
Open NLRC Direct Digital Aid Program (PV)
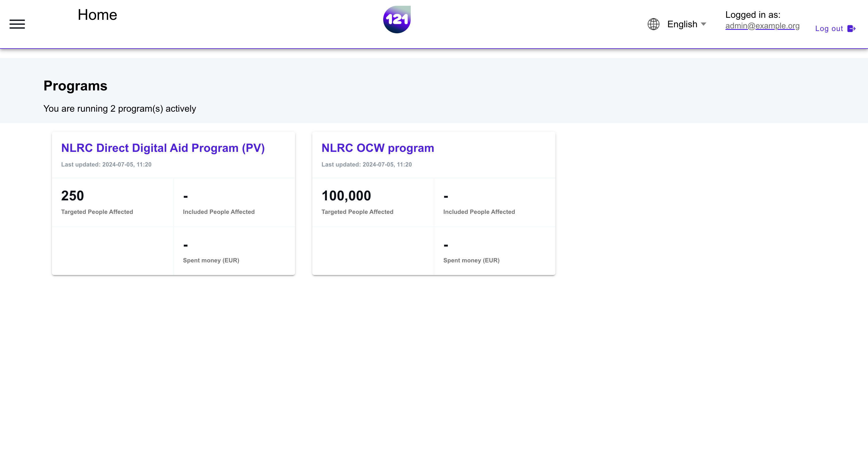[163, 148]
